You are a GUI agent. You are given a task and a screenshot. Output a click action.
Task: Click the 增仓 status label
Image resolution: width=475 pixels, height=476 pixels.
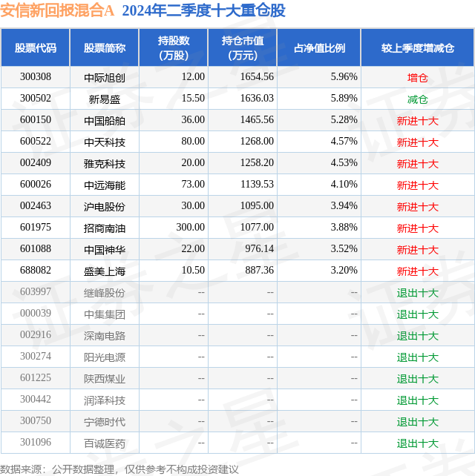[x=417, y=78]
